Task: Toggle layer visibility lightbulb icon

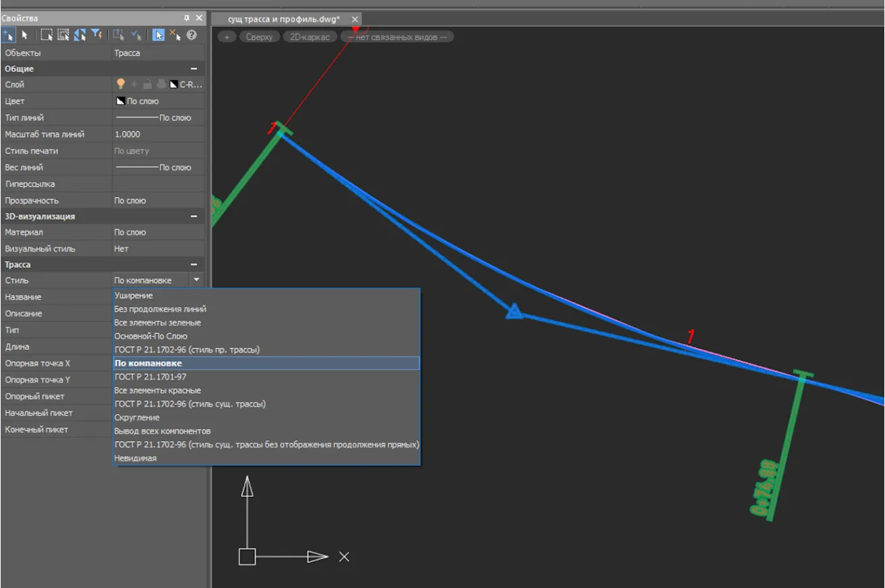Action: coord(121,84)
